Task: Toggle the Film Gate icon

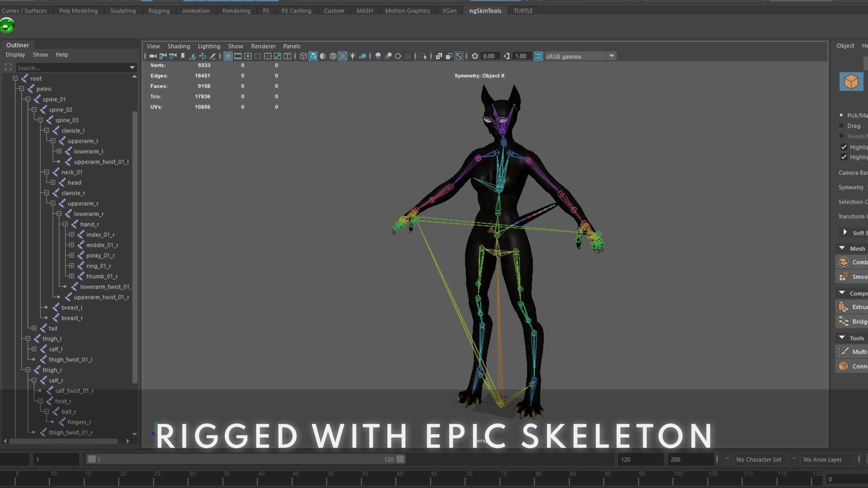Action: pyautogui.click(x=238, y=56)
